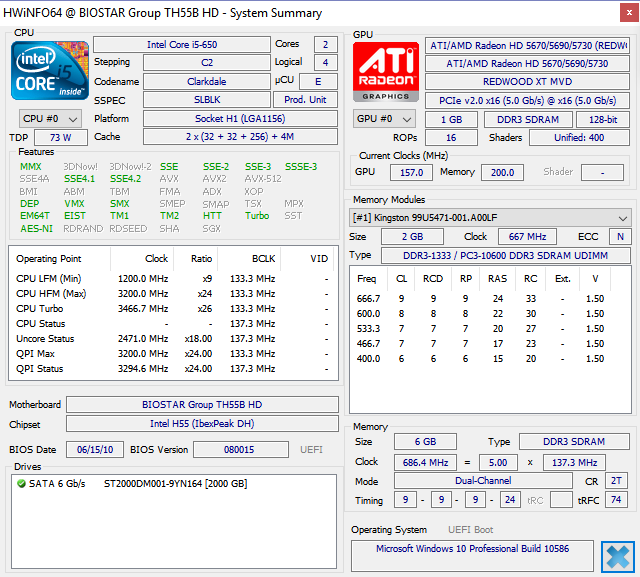Click the DDR3-1333 / PC3-10600 module type field
The width and height of the screenshot is (640, 577).
[505, 255]
